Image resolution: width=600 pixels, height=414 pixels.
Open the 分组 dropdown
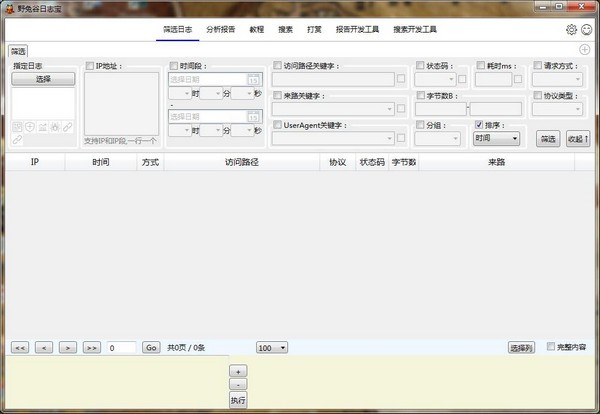point(437,139)
